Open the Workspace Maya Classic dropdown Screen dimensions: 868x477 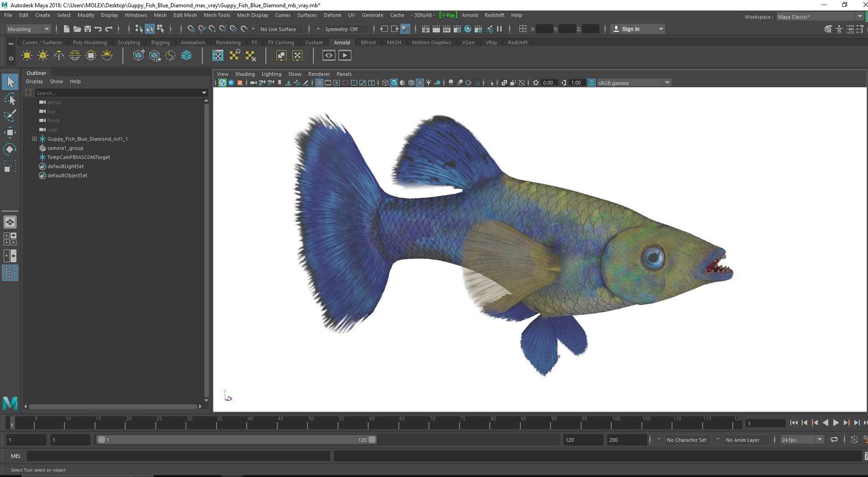tap(820, 16)
